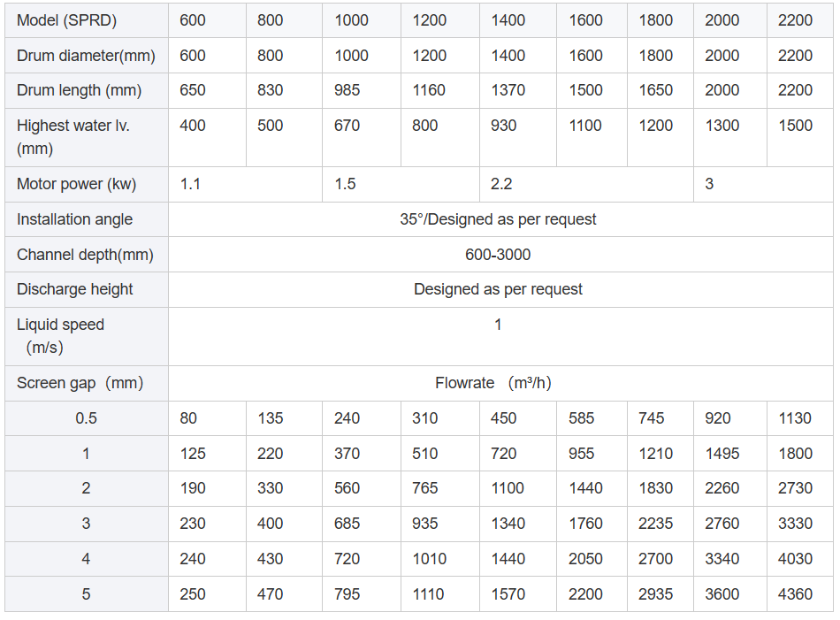Select the "Screen gap (mm)" label cell

tap(80, 383)
